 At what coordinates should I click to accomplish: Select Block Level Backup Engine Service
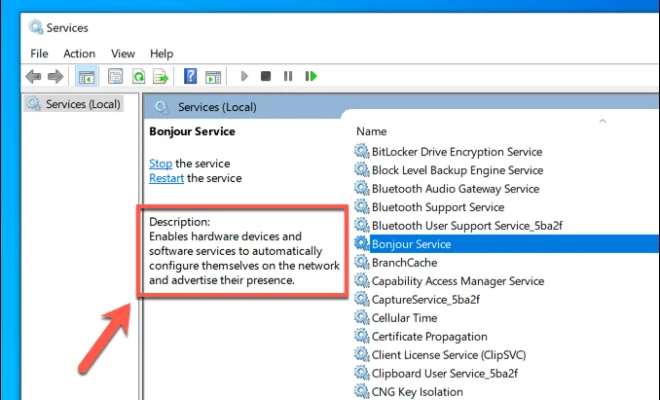(x=457, y=170)
